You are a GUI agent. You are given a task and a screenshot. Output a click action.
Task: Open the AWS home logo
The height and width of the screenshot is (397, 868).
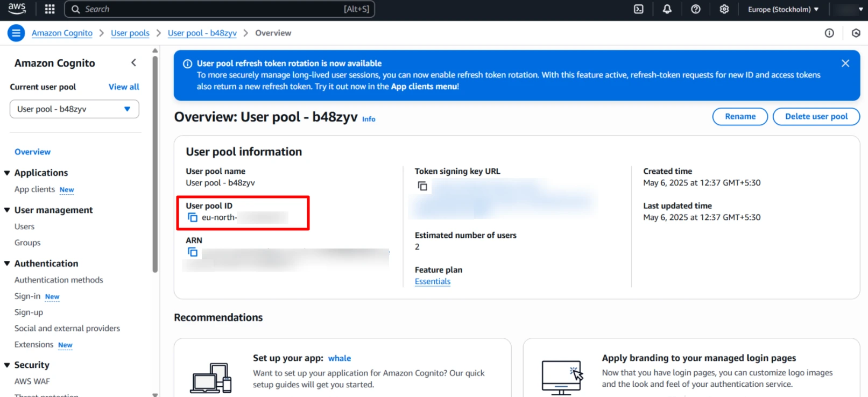pos(17,9)
